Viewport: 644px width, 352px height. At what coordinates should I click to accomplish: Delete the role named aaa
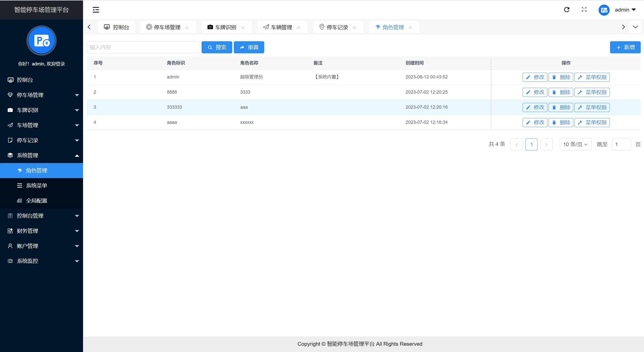(x=561, y=107)
